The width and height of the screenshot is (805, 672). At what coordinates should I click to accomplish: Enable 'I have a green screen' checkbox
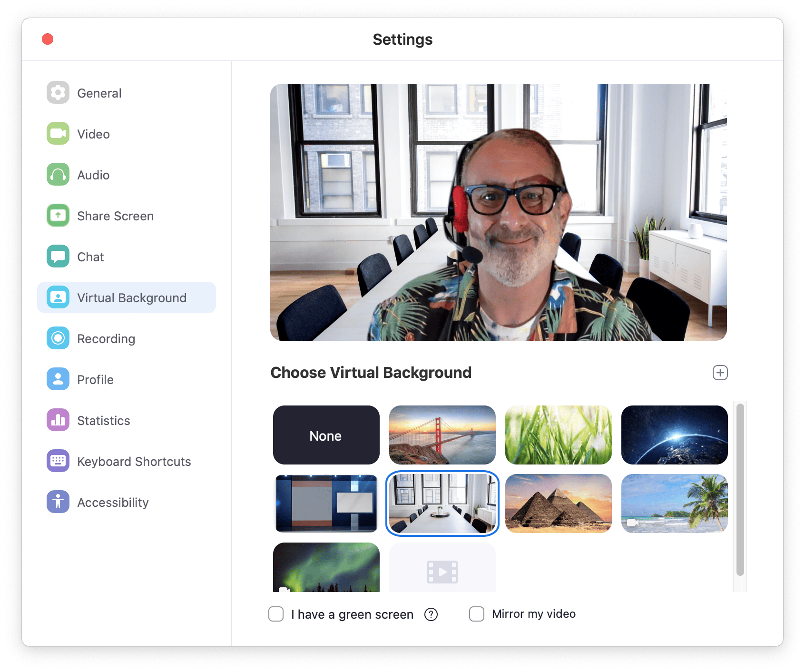click(276, 614)
